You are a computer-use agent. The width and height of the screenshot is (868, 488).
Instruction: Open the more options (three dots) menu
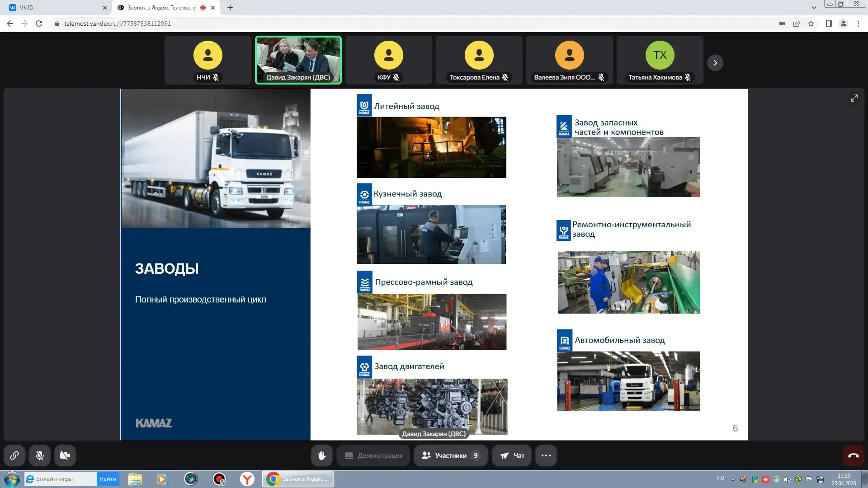[x=546, y=455]
